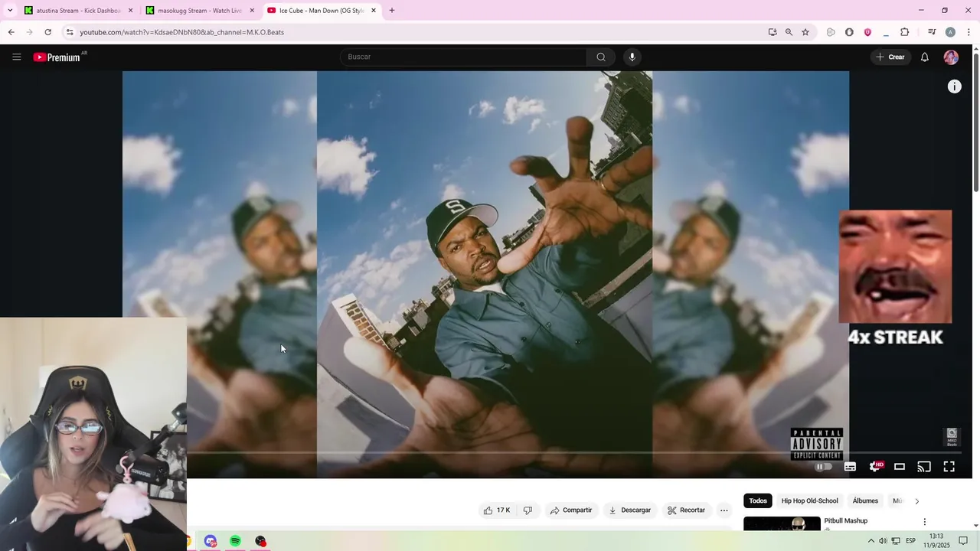Open Spotify from the taskbar
Screen dimensions: 980x551
[235, 541]
